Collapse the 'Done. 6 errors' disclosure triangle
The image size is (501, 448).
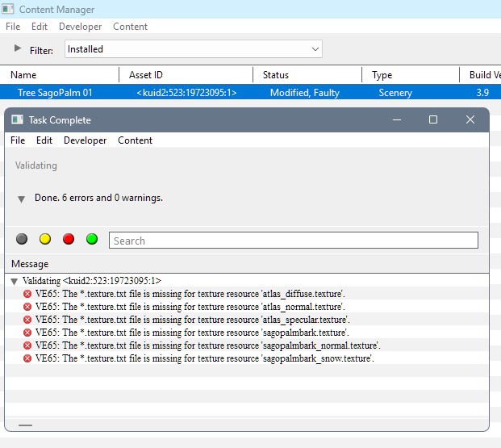click(x=22, y=199)
